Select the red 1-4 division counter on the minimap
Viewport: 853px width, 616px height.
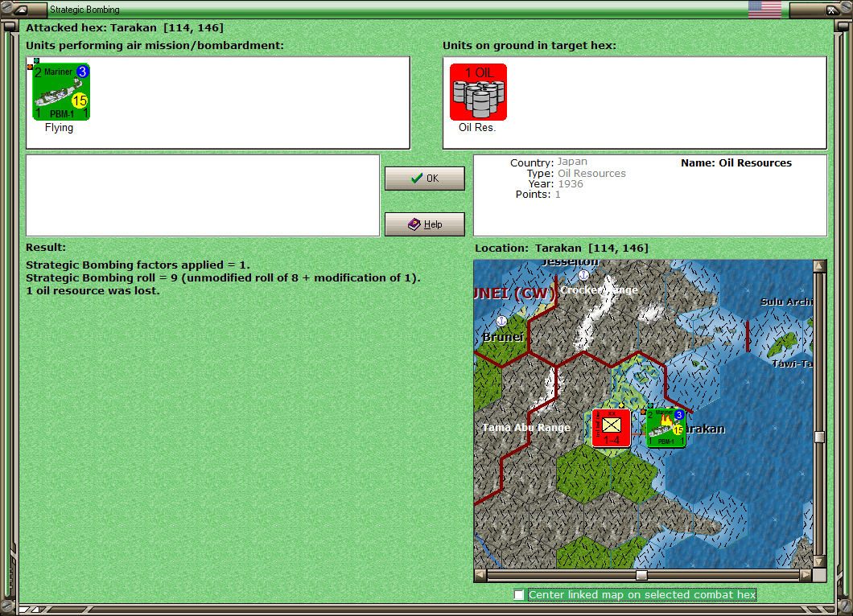610,427
